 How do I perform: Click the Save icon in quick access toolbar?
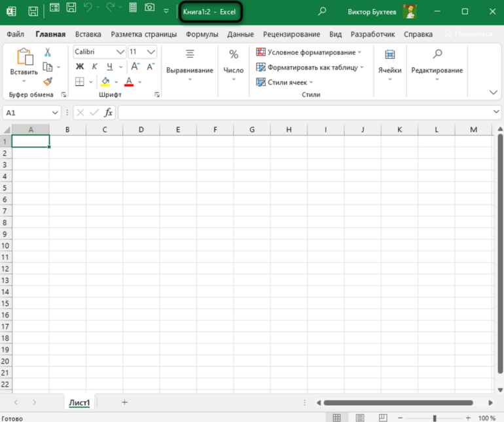(33, 11)
